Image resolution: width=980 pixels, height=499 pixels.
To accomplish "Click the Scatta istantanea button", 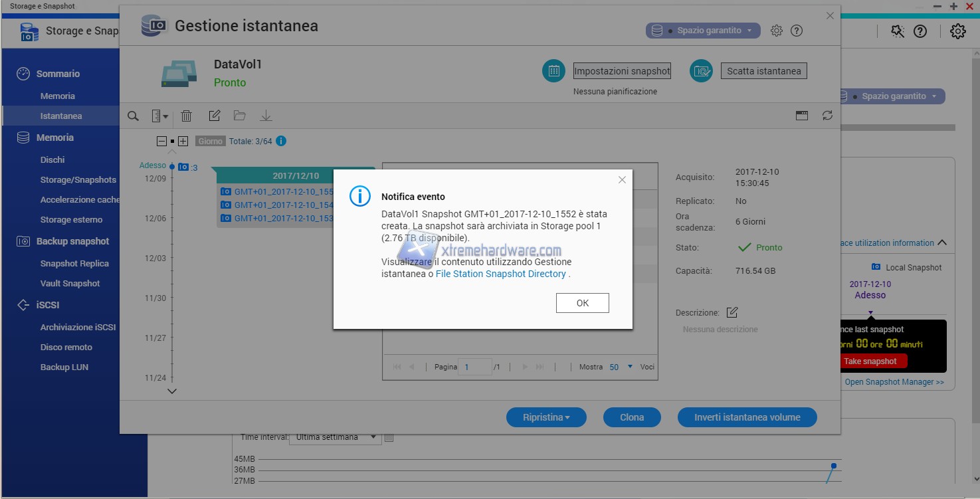I will [x=763, y=71].
